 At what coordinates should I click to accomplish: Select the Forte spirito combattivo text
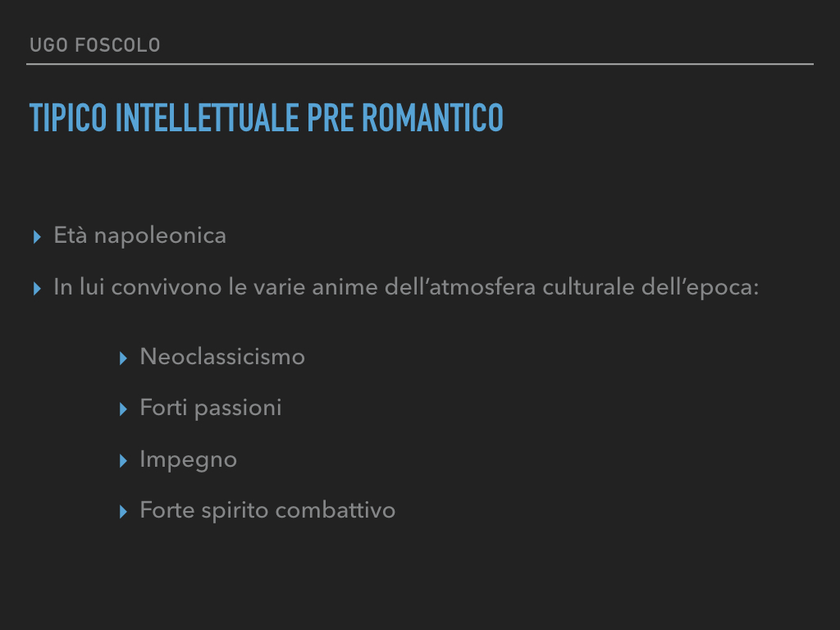(x=267, y=510)
